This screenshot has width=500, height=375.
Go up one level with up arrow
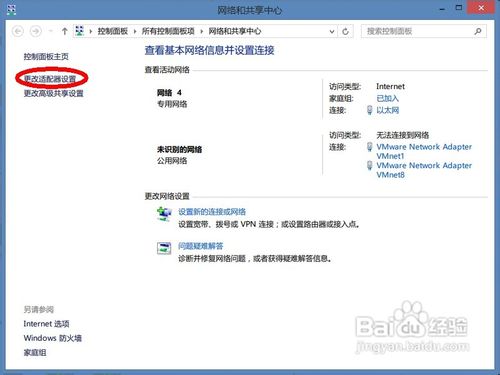(x=65, y=31)
